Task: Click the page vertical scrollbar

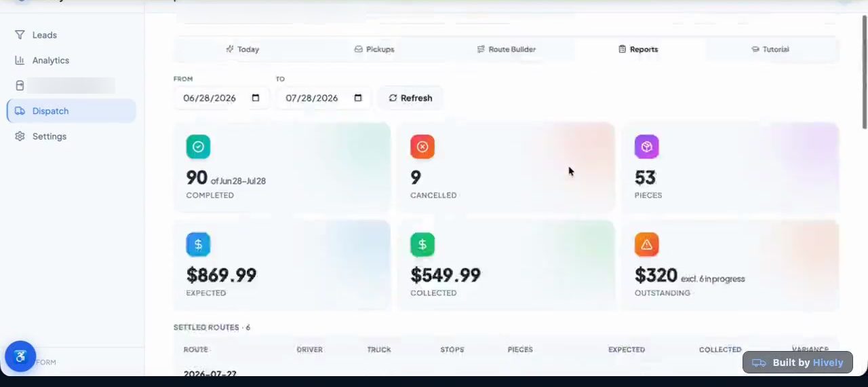Action: (x=864, y=71)
